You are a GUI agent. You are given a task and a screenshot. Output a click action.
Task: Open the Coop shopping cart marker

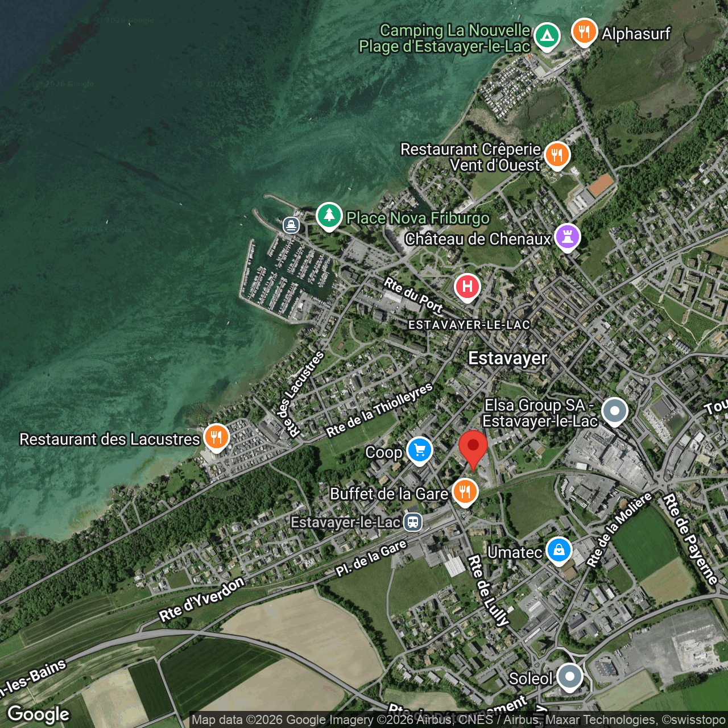[x=419, y=451]
